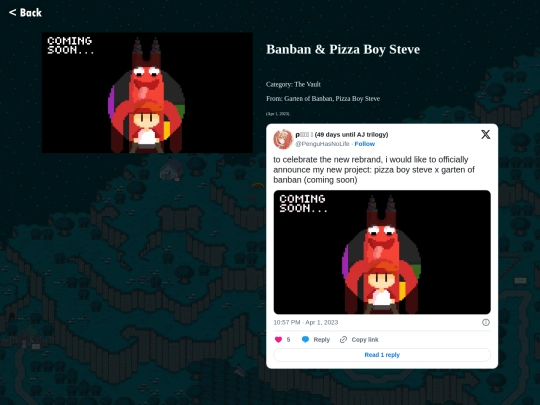The image size is (540, 405).
Task: Open the tweet author's profile avatar
Action: coord(283,139)
